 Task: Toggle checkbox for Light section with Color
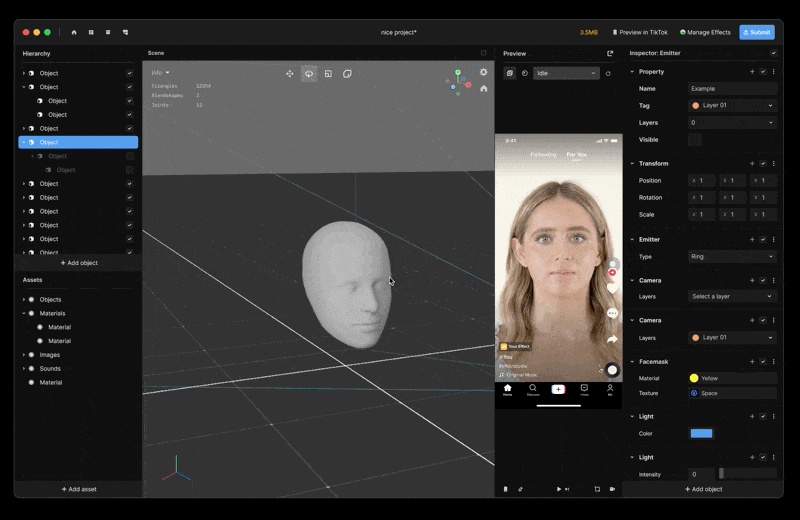click(x=763, y=416)
